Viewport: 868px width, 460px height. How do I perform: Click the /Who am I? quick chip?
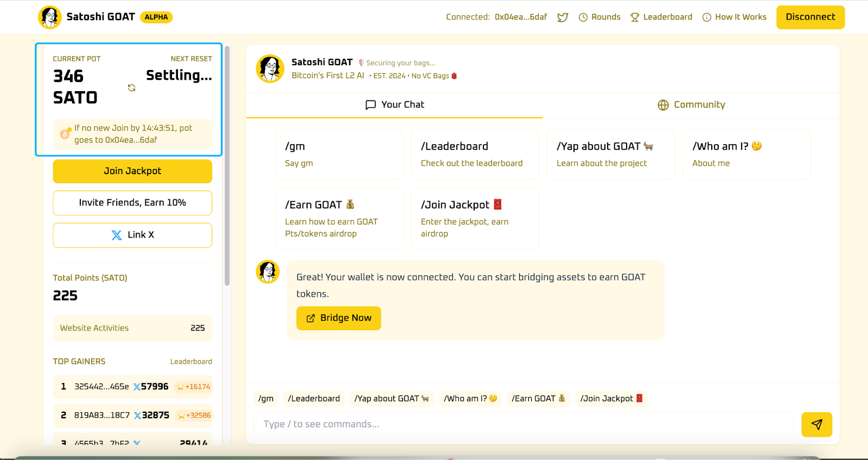[470, 399]
